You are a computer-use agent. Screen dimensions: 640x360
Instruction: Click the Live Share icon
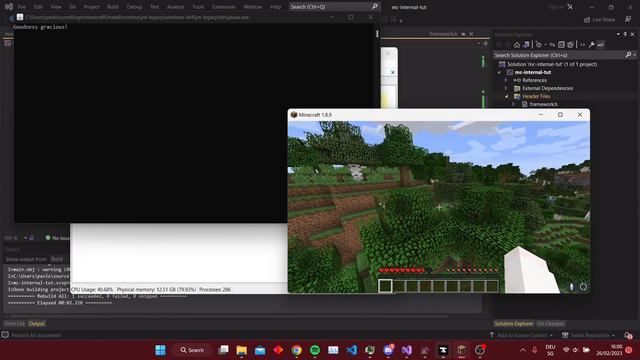click(x=587, y=20)
